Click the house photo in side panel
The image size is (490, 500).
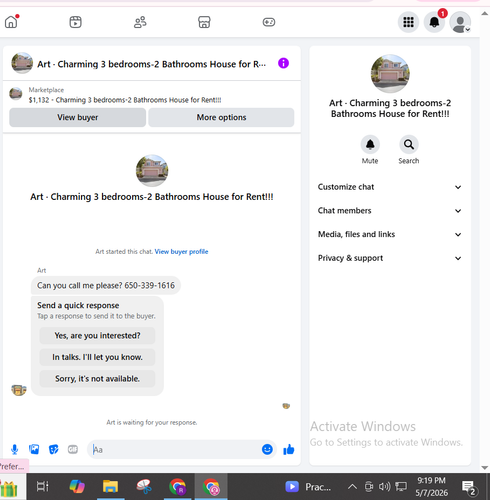click(x=390, y=74)
